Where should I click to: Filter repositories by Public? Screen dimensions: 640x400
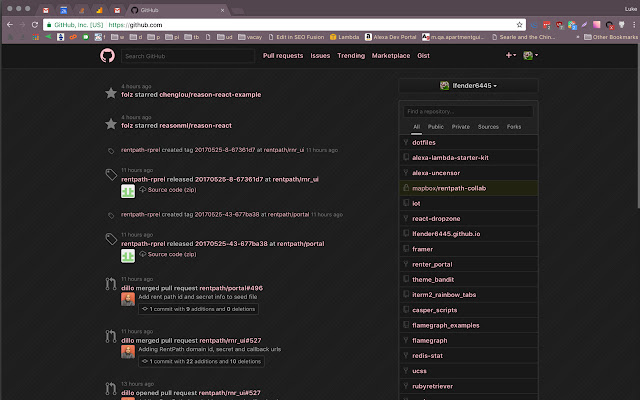click(436, 127)
